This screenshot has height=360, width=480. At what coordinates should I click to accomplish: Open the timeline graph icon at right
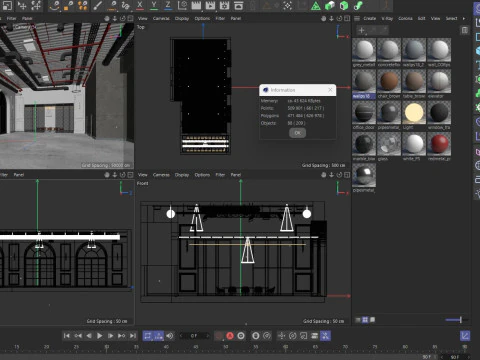tap(465, 336)
